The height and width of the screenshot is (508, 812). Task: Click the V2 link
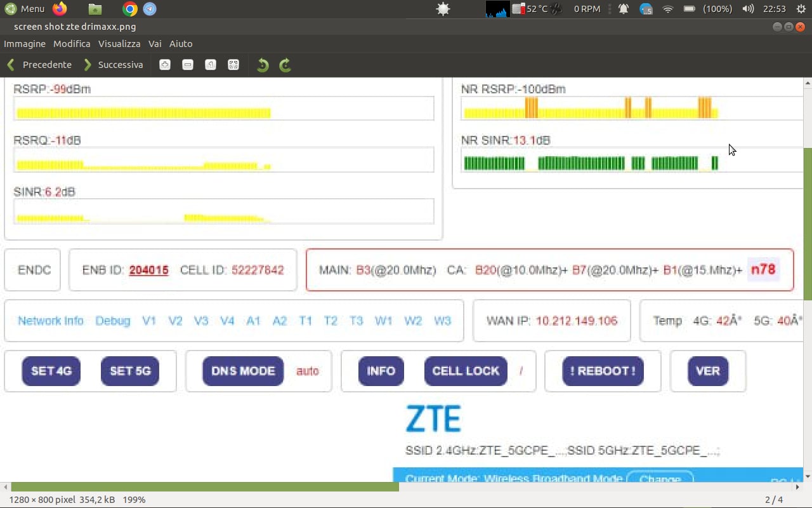pos(175,321)
